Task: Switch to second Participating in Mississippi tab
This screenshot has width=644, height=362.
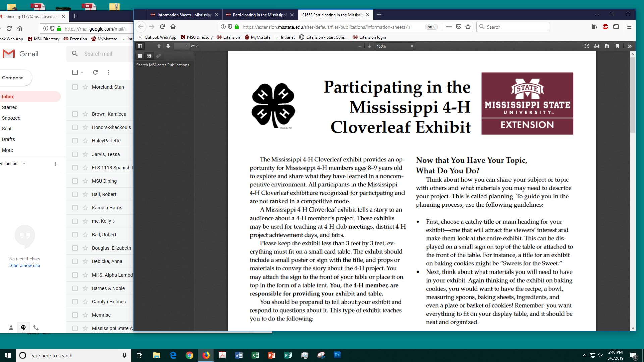Action: (x=260, y=15)
